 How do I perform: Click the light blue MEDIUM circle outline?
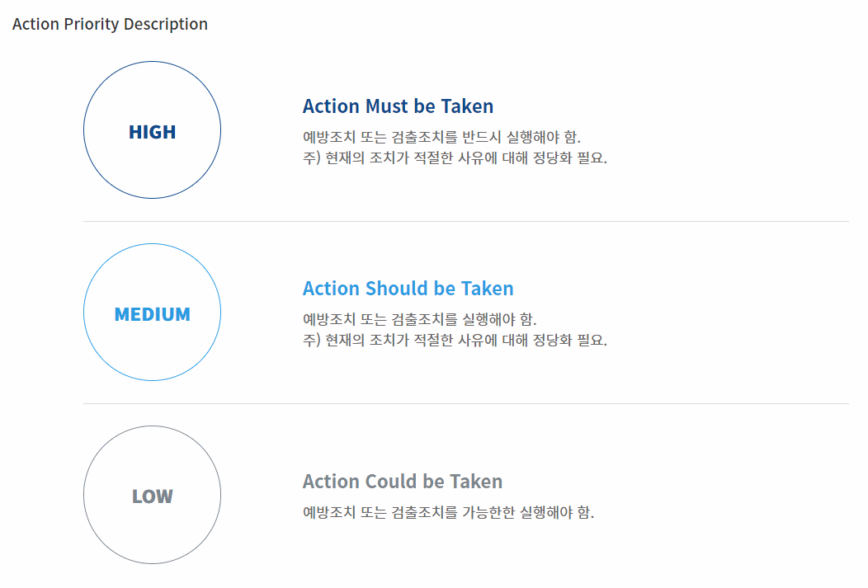pyautogui.click(x=153, y=244)
